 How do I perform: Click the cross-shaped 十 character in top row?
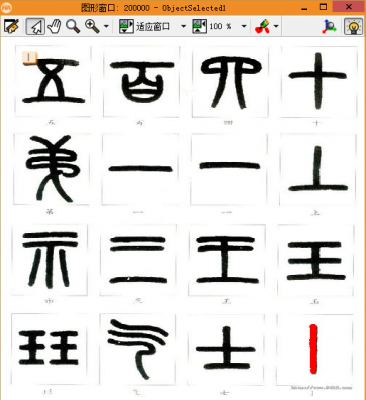318,81
